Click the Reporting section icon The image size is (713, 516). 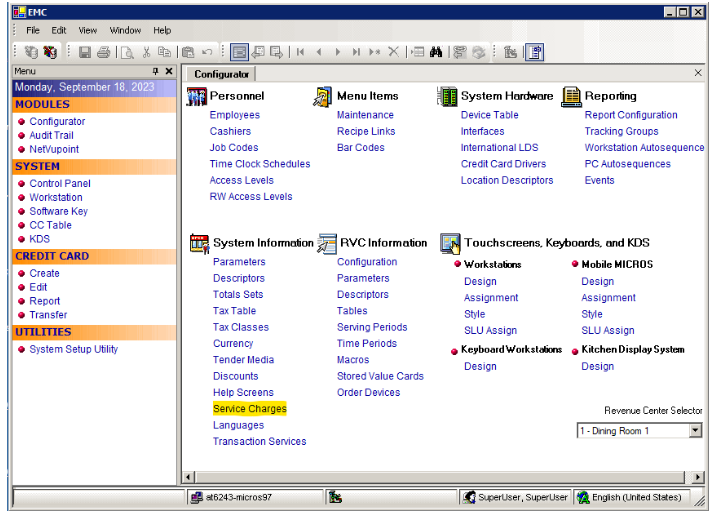pyautogui.click(x=571, y=96)
